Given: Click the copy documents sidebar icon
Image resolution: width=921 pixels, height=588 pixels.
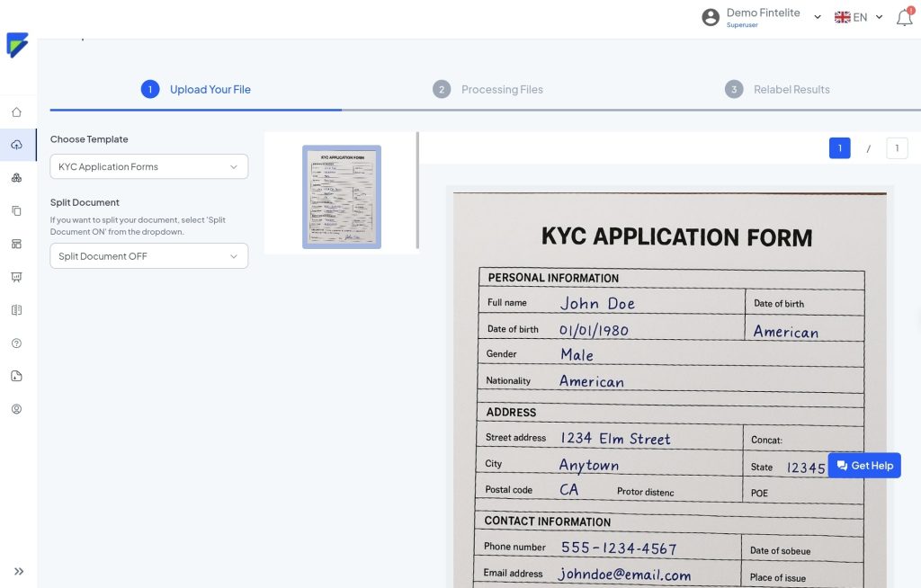Looking at the screenshot, I should [16, 211].
